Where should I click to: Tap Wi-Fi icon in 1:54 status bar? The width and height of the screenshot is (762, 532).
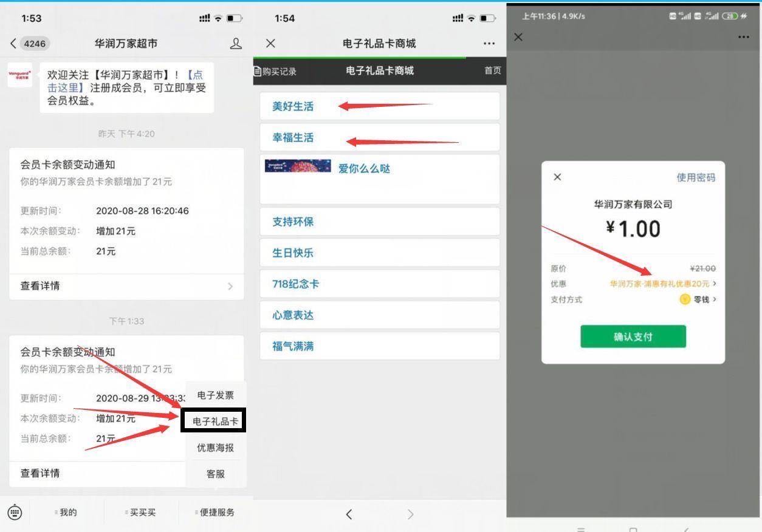coord(472,18)
